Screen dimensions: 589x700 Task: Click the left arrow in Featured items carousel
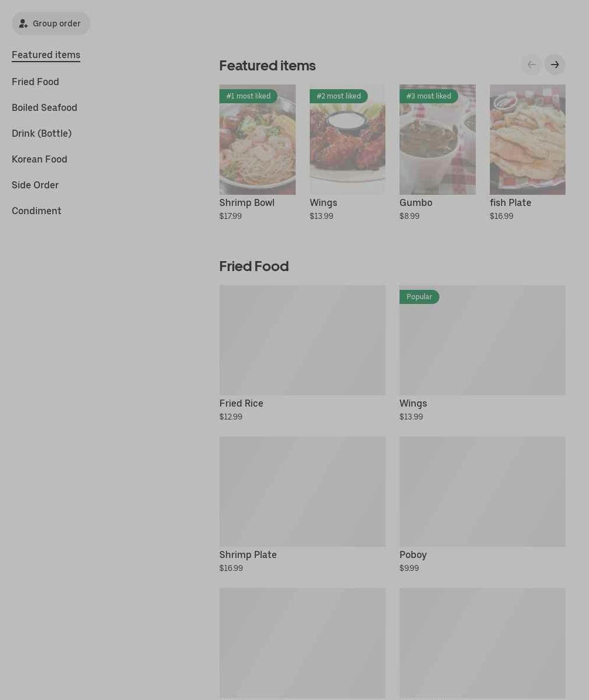532,65
